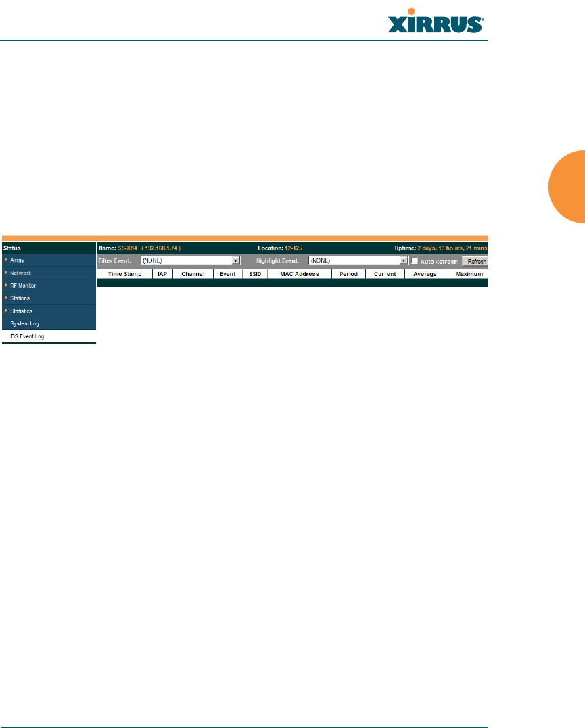Open the Stations section

20,298
